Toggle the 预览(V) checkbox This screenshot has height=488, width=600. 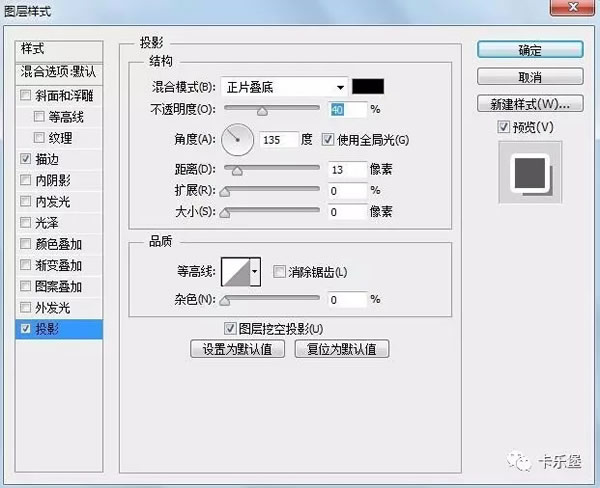pyautogui.click(x=504, y=127)
